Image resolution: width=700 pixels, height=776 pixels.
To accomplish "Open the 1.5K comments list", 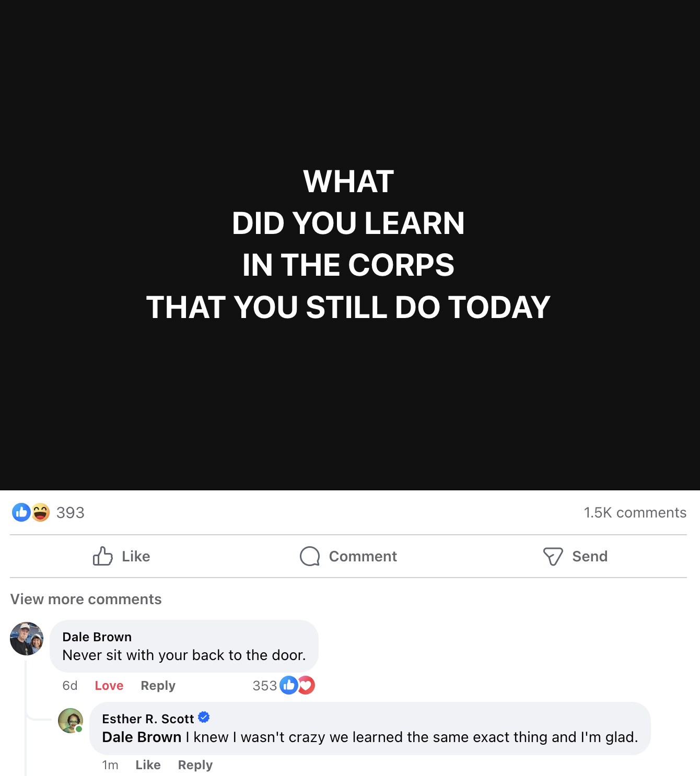I will (635, 512).
